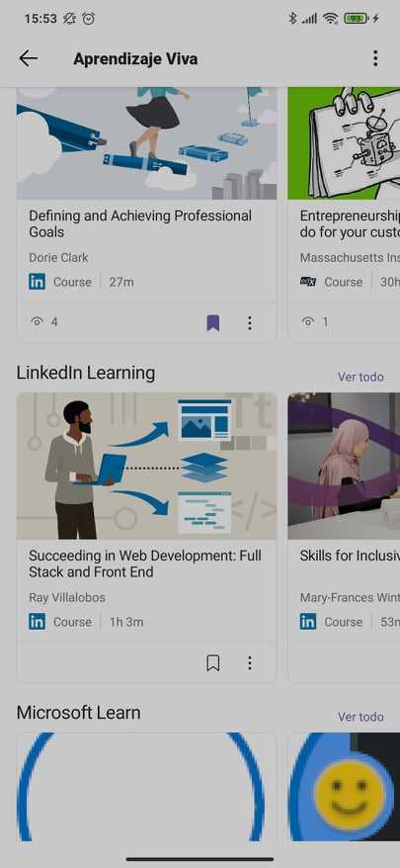400x868 pixels.
Task: Tap the eye icon showing 1 view
Action: click(308, 321)
